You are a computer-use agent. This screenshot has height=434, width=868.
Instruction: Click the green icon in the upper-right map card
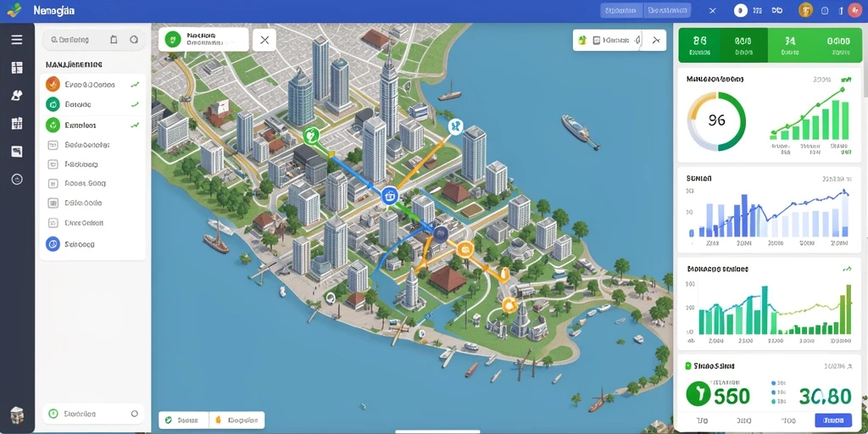coord(581,40)
